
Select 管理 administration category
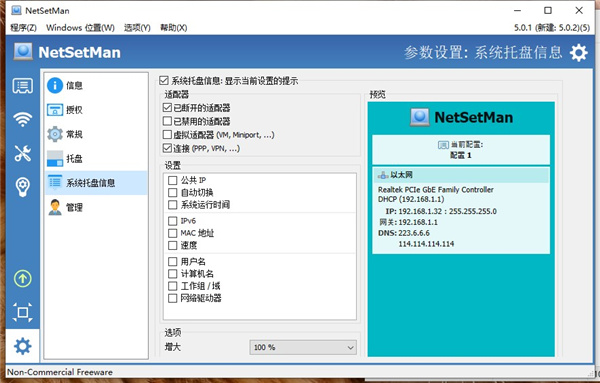(96, 207)
